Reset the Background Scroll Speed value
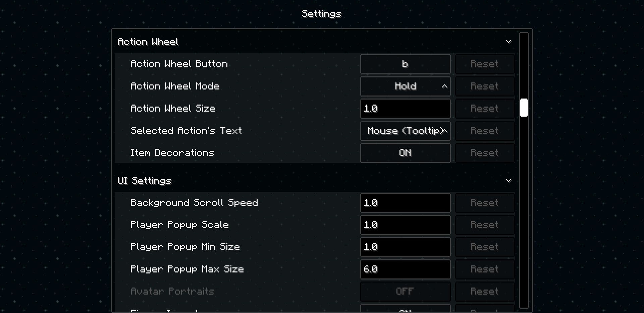 [484, 203]
